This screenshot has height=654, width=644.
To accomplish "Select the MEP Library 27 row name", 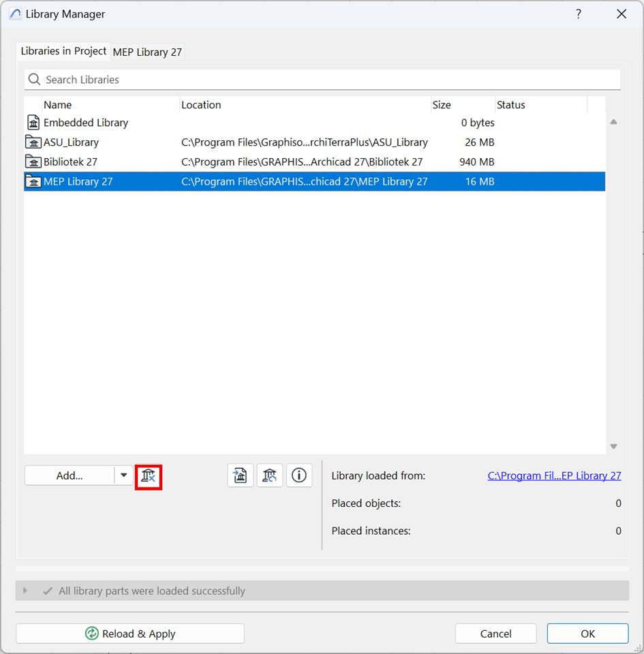I will (78, 181).
